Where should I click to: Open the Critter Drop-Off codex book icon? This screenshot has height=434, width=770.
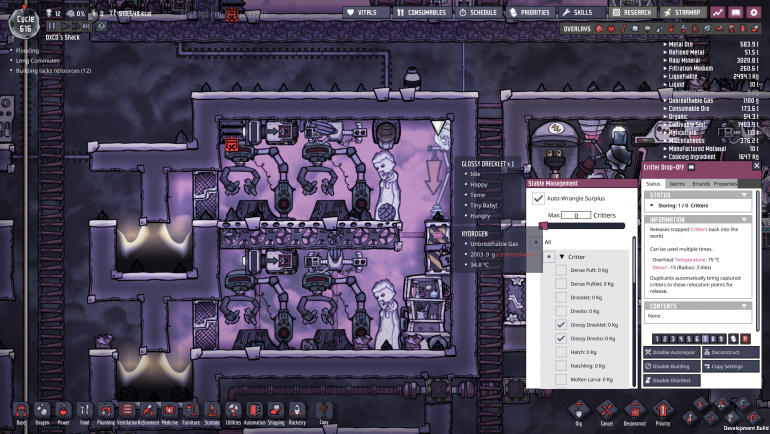pyautogui.click(x=691, y=167)
